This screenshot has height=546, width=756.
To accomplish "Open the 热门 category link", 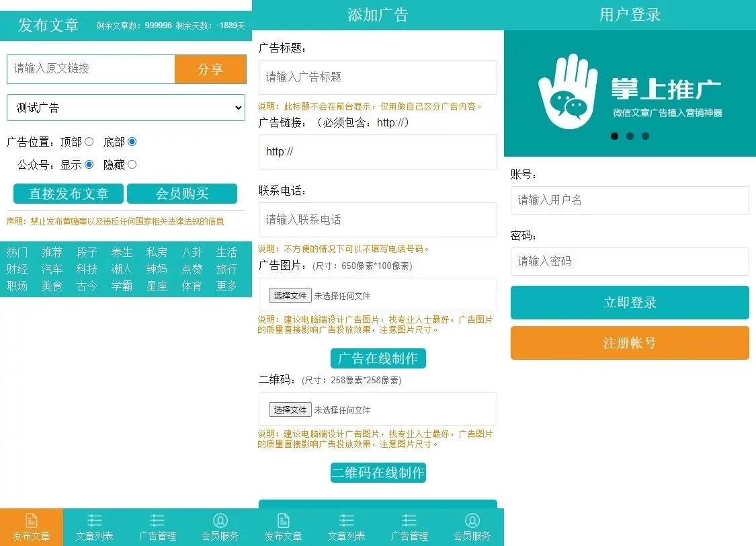I will coord(17,252).
